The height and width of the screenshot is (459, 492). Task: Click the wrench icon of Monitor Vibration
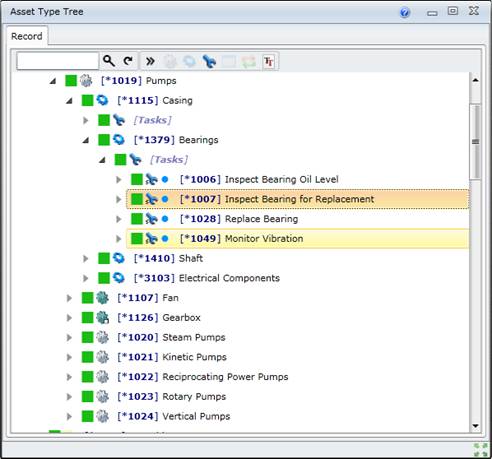click(x=151, y=238)
